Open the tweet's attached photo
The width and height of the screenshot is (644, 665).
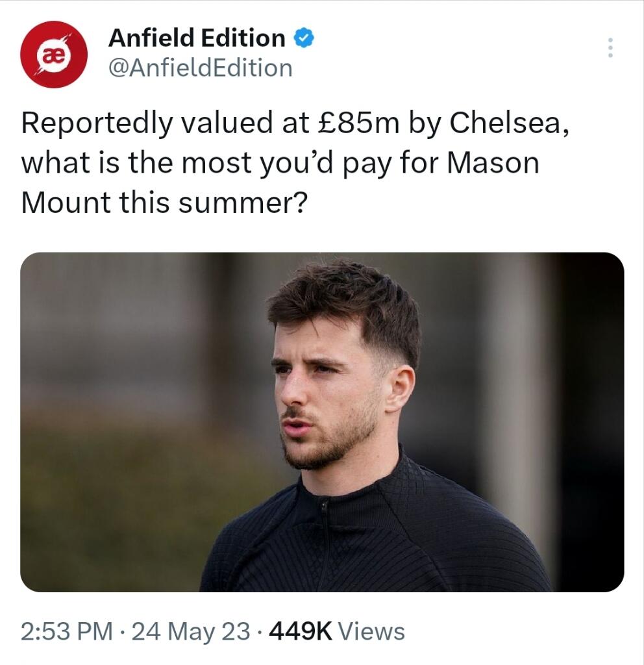(322, 422)
